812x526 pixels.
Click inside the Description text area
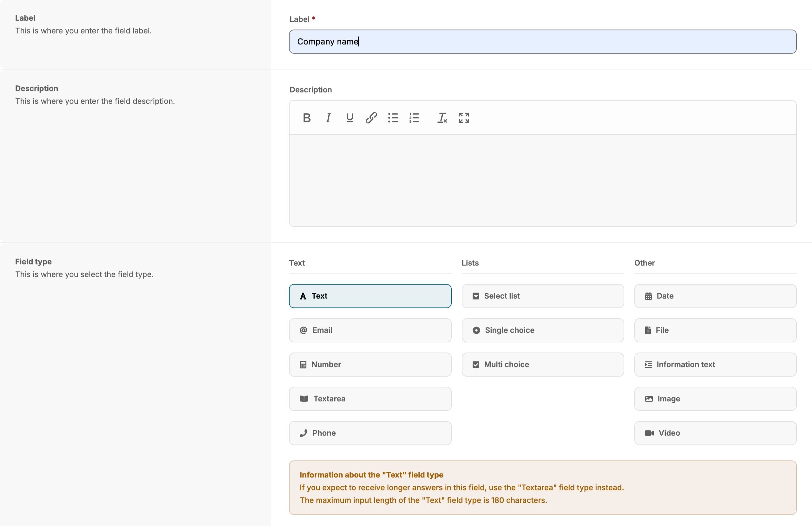click(542, 180)
